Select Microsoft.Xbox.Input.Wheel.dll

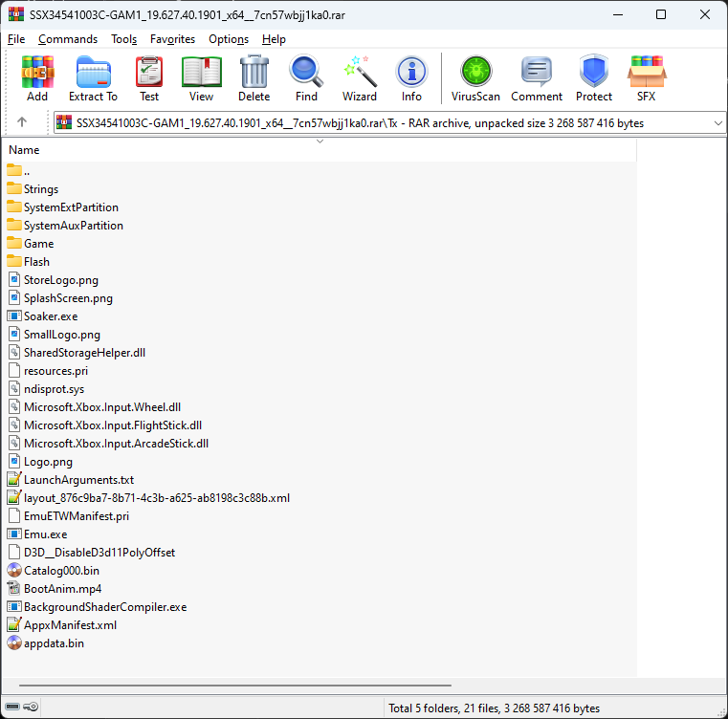pos(94,407)
